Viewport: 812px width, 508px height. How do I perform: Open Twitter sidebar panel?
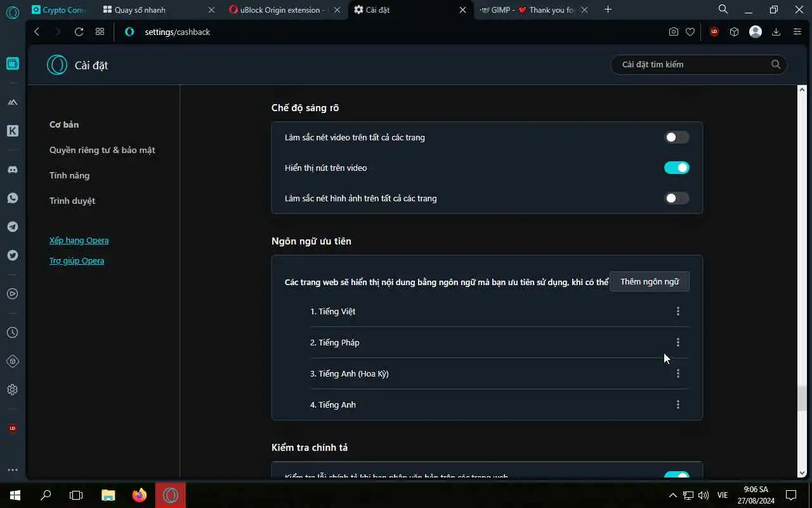tap(13, 255)
